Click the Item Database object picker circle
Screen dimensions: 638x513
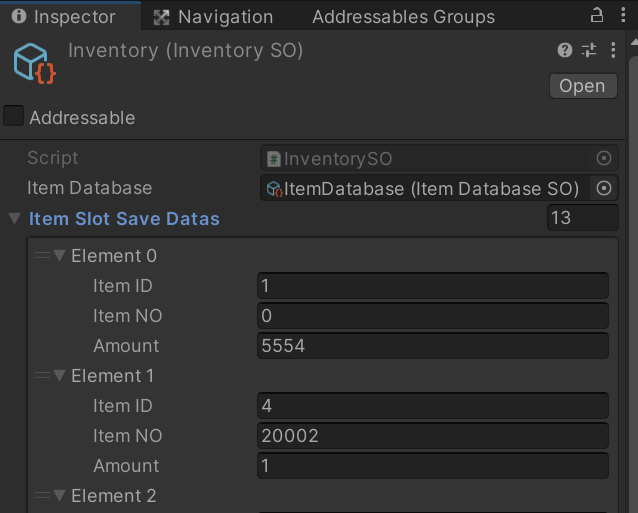pos(604,188)
